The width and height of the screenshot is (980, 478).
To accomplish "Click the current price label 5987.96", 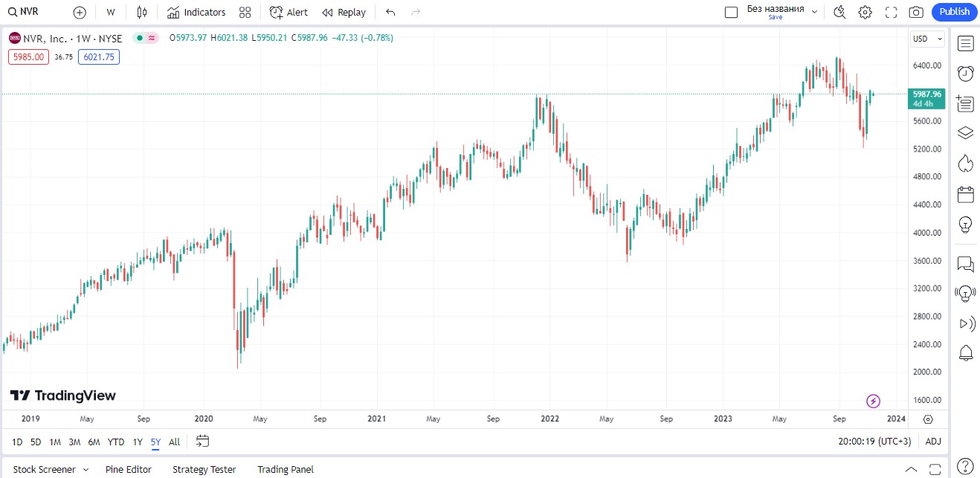I will pyautogui.click(x=927, y=94).
